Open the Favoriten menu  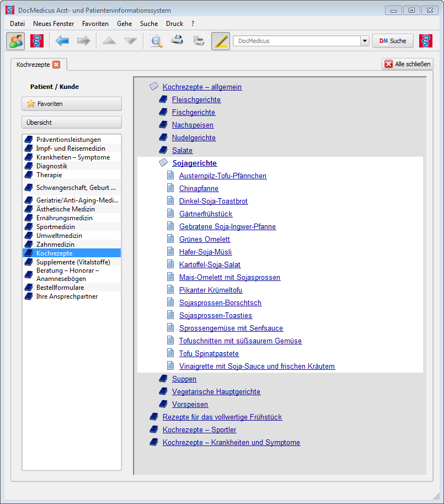pos(95,24)
